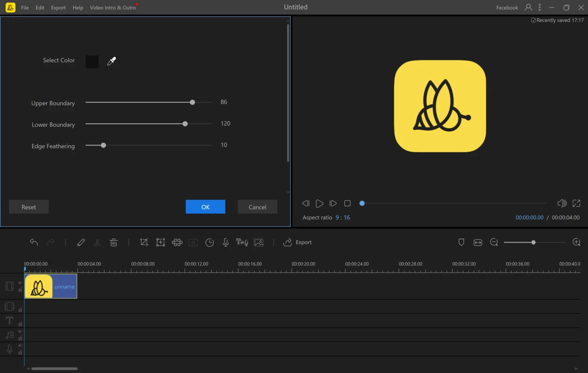The image size is (588, 373).
Task: Click the zoom frame icon
Action: coord(161,242)
